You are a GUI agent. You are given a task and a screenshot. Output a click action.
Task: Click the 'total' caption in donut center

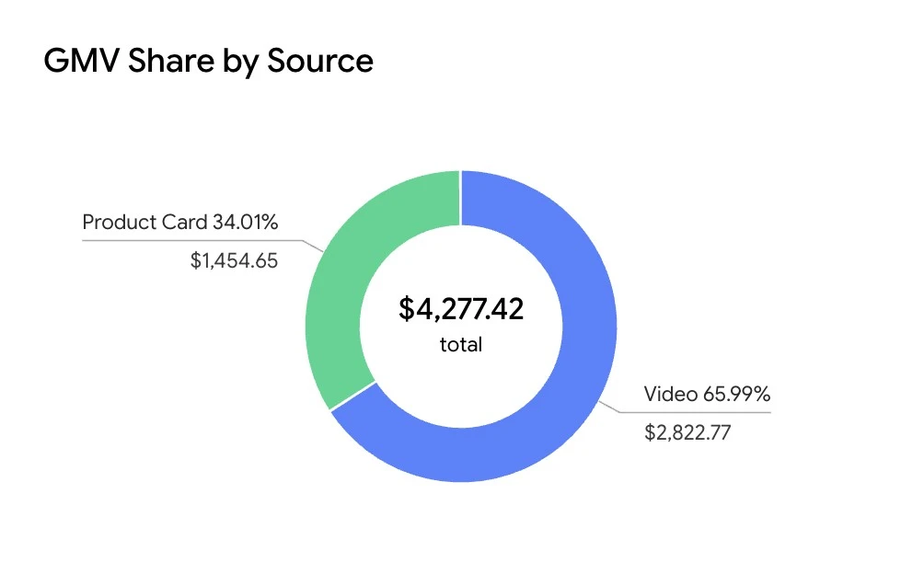coord(461,344)
